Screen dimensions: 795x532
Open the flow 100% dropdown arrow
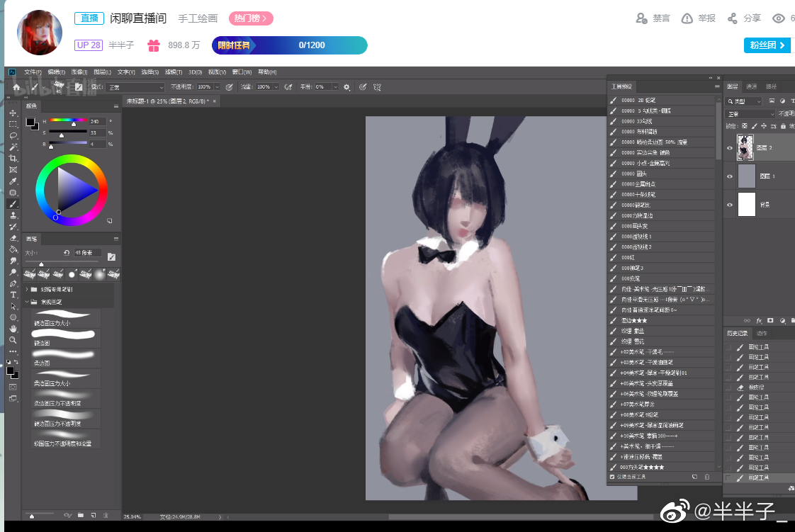point(276,87)
